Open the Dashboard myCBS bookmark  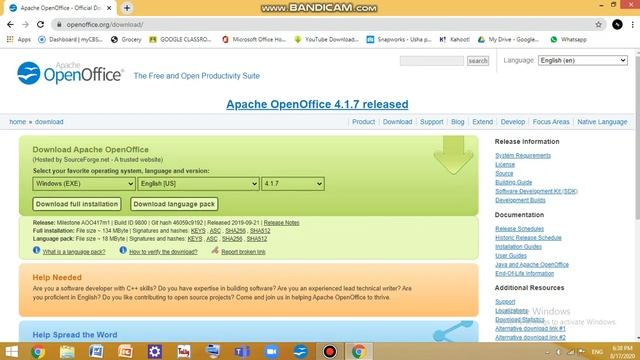click(x=70, y=40)
